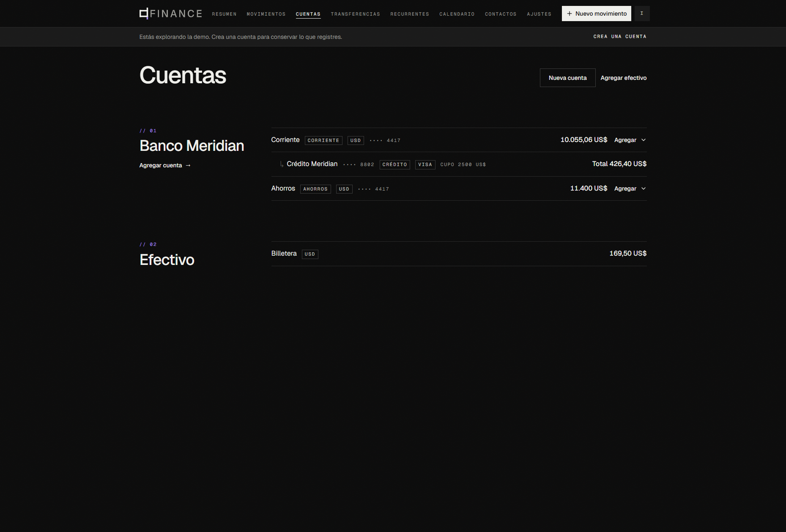Click the Nuevo movimiento button
Viewport: 786px width, 532px height.
[596, 14]
